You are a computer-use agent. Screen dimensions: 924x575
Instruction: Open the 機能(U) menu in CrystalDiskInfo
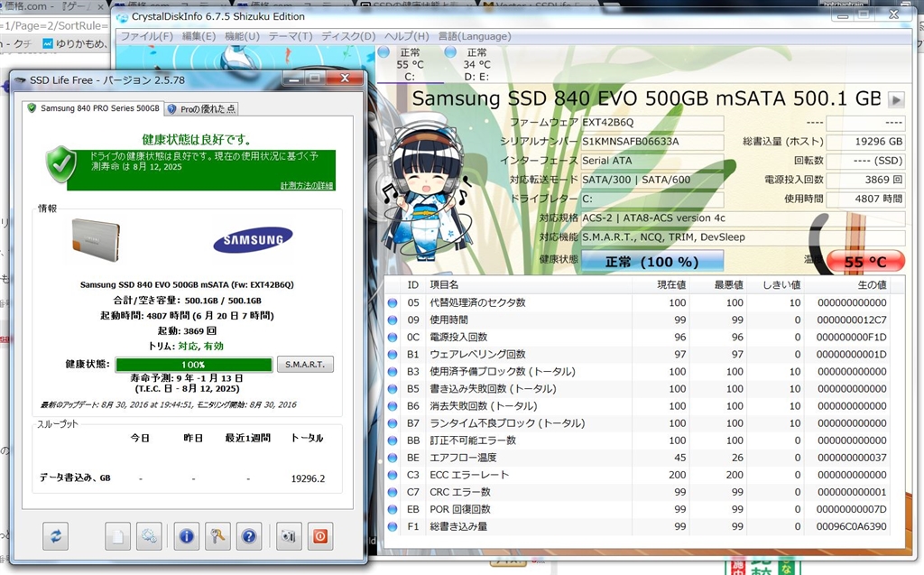pyautogui.click(x=242, y=37)
